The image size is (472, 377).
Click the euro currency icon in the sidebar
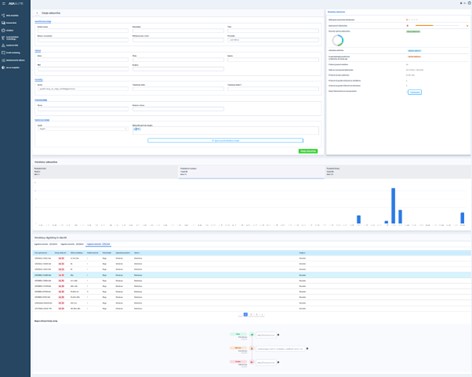coord(3,38)
